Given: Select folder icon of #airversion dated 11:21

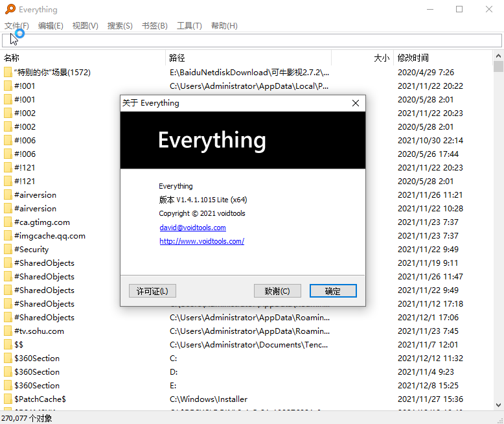Looking at the screenshot, I should (8, 195).
